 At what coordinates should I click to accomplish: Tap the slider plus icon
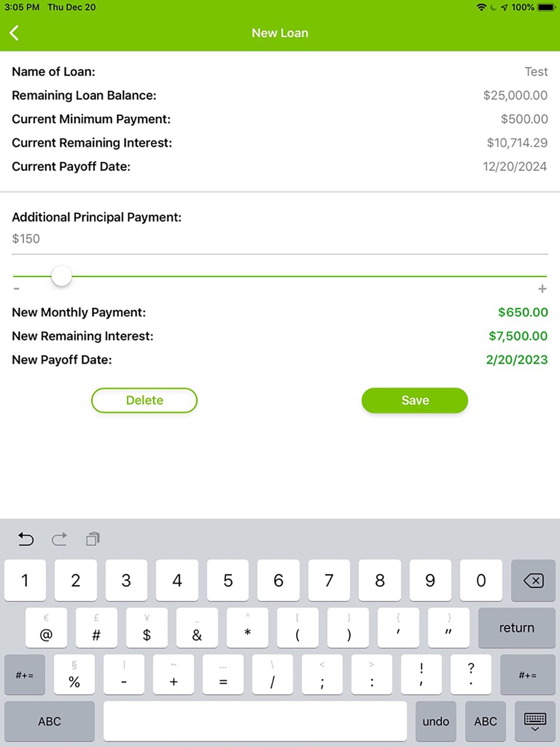point(542,289)
